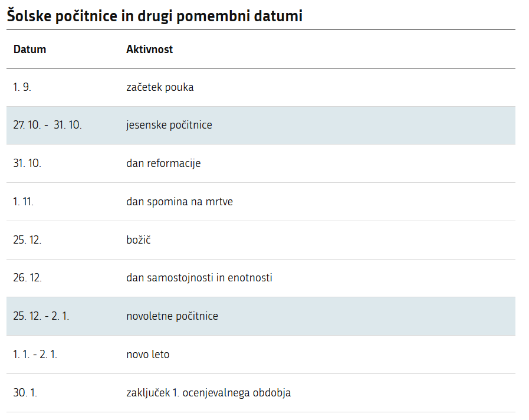Select the '30. 1.' date cell

point(25,393)
